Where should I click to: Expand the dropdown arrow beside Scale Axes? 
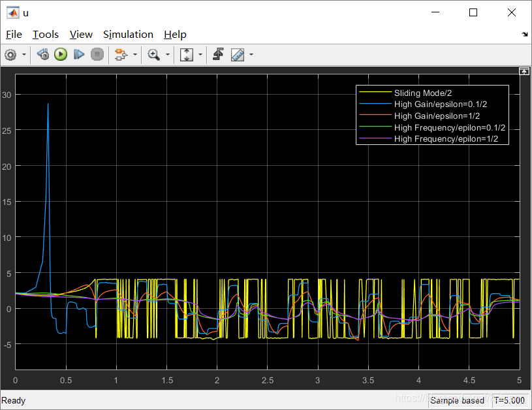point(200,54)
